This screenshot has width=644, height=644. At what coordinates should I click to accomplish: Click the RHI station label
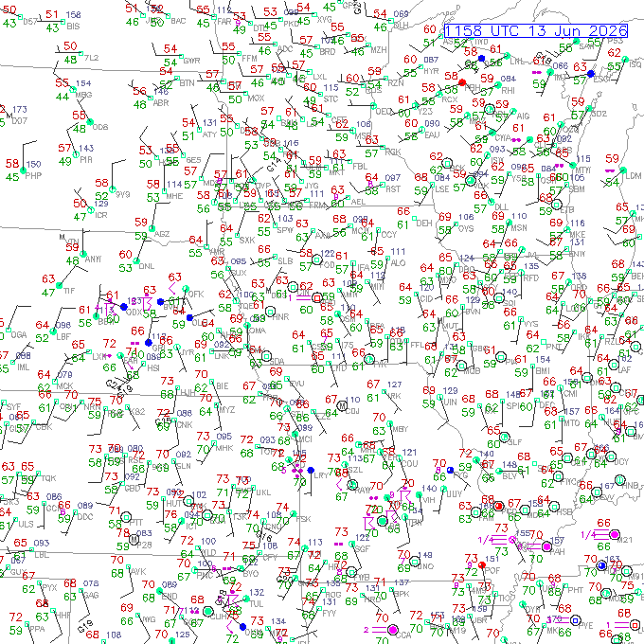click(x=508, y=90)
